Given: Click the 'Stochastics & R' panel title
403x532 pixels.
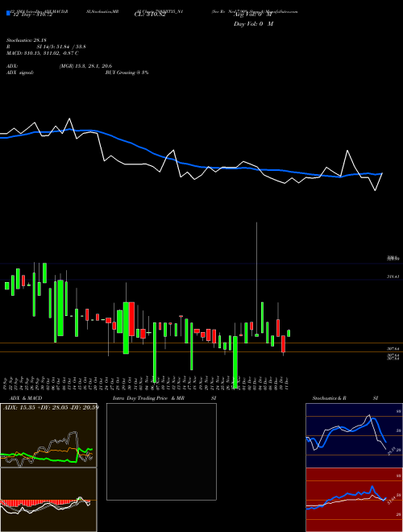Looking at the screenshot, I should [x=330, y=398].
